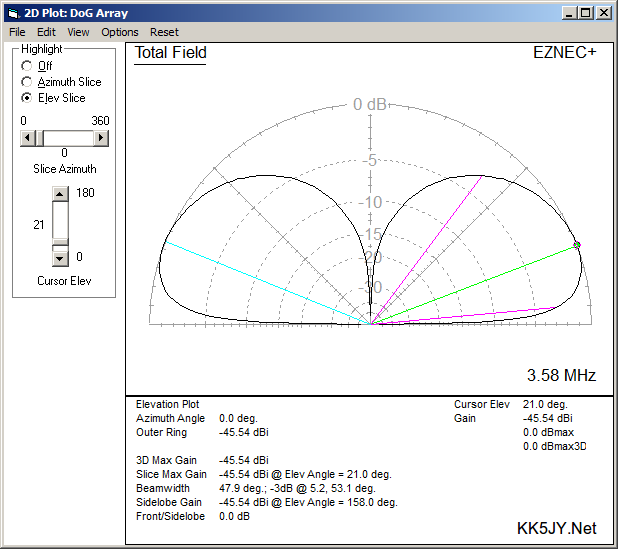Click the 'Total Field' plot title
Image resolution: width=618 pixels, height=549 pixels.
[x=171, y=53]
